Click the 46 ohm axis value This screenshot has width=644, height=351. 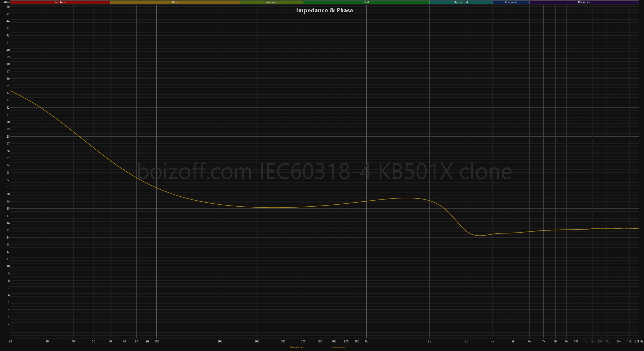(x=8, y=7)
